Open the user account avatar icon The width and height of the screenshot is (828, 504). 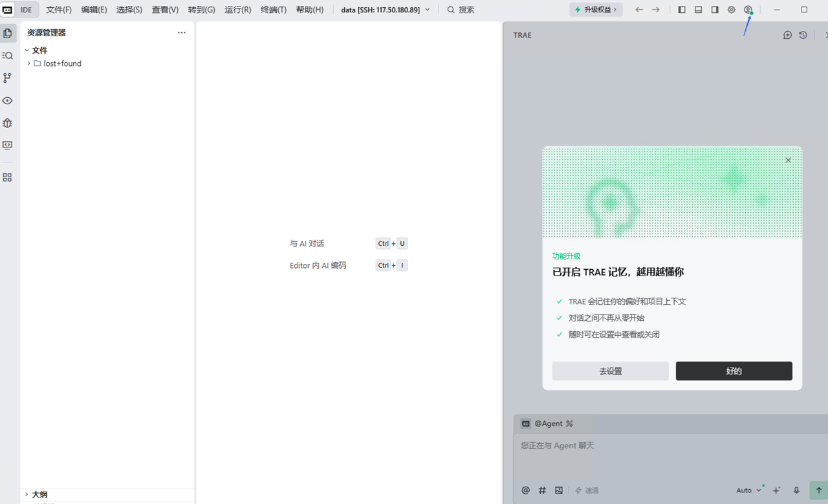[x=748, y=10]
